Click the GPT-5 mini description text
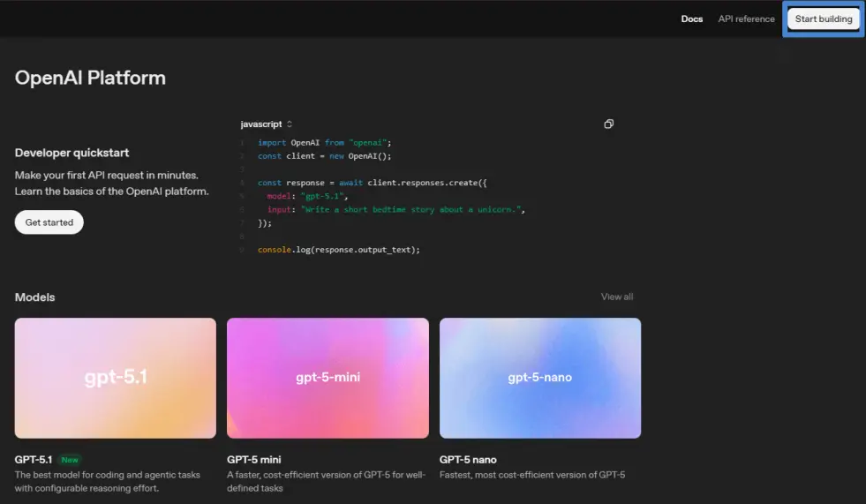 (x=326, y=481)
